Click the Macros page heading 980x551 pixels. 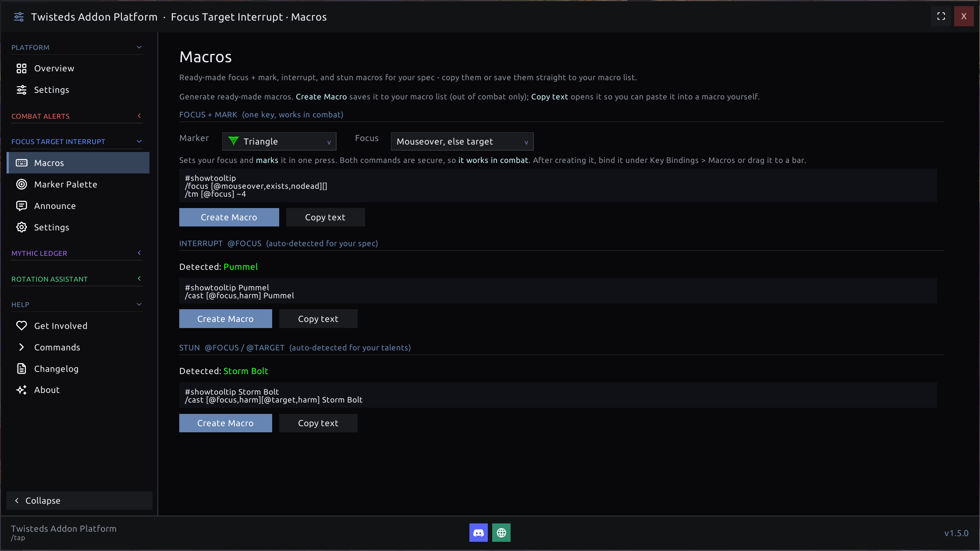point(206,57)
